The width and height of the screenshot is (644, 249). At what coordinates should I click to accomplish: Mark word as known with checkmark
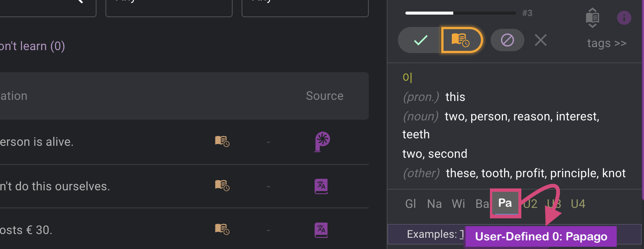tap(420, 40)
